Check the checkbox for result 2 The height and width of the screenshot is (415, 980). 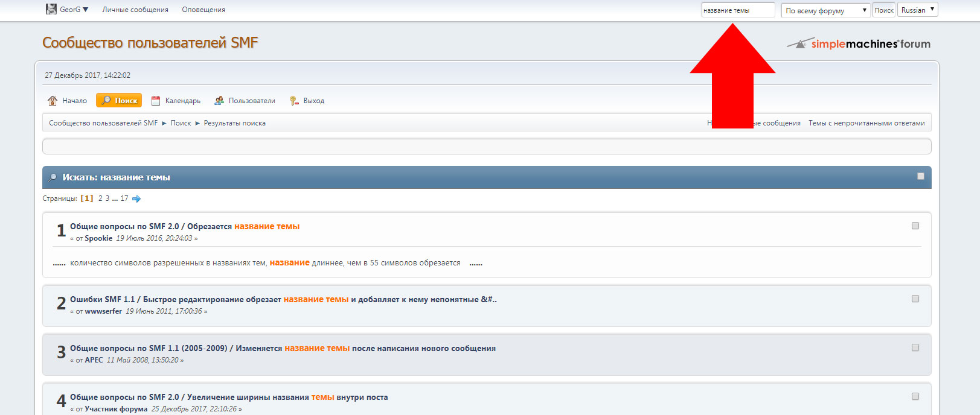click(x=915, y=299)
